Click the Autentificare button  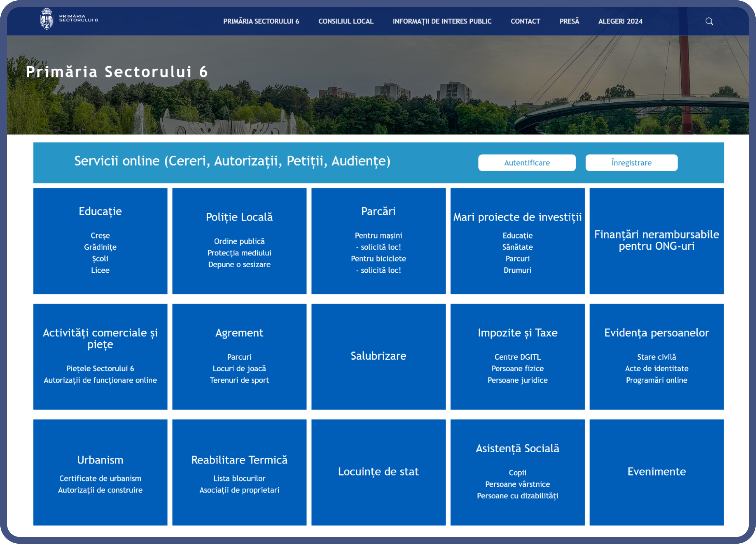click(x=527, y=163)
